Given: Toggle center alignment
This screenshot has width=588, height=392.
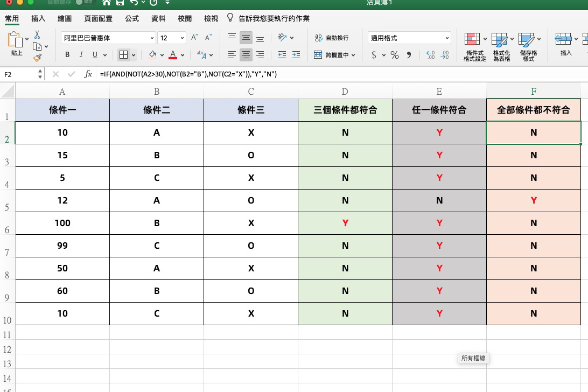Looking at the screenshot, I should [246, 55].
